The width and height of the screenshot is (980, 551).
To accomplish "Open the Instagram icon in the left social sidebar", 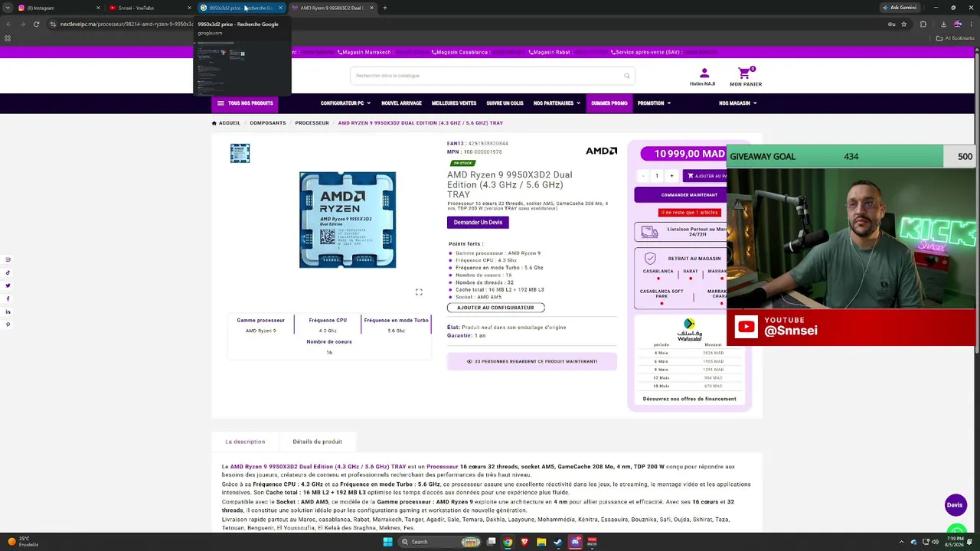I will point(8,259).
